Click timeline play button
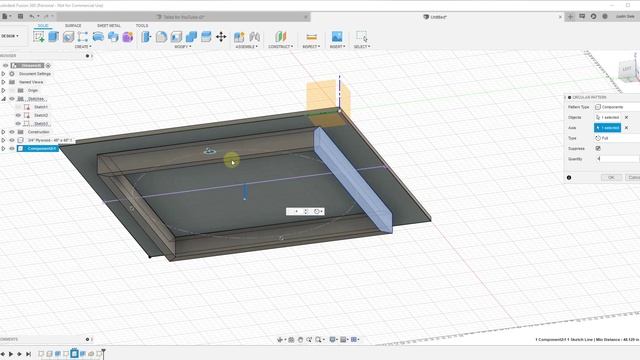Viewport: 640px width, 360px height. click(11, 354)
